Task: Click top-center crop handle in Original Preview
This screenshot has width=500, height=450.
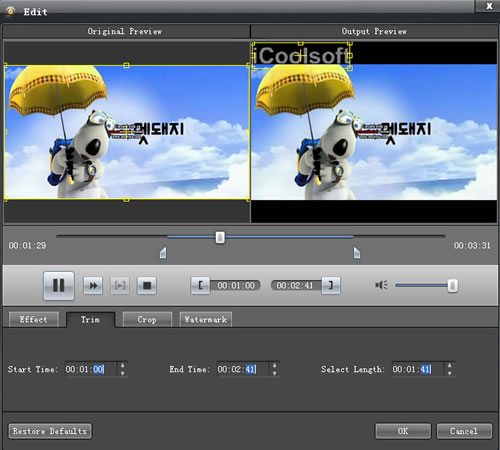Action: pos(126,65)
